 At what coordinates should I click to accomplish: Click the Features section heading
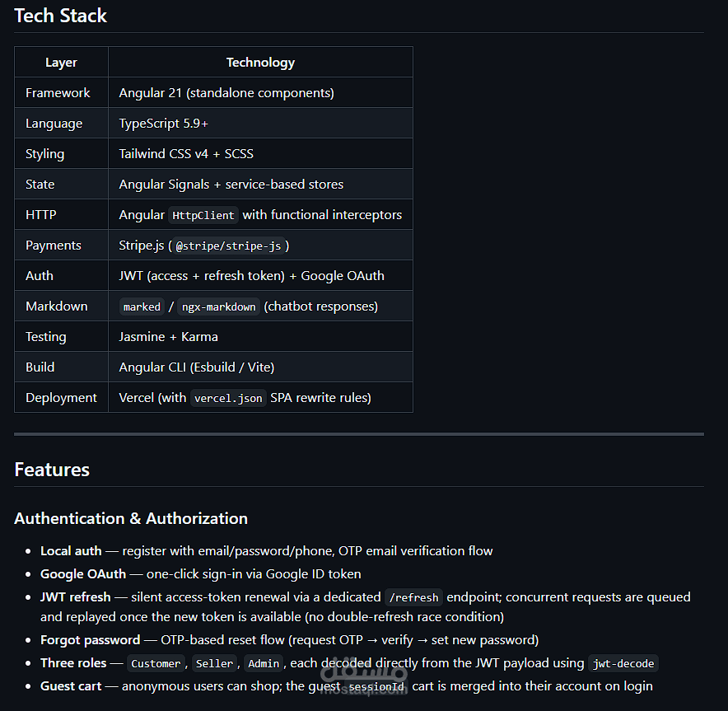pyautogui.click(x=52, y=470)
